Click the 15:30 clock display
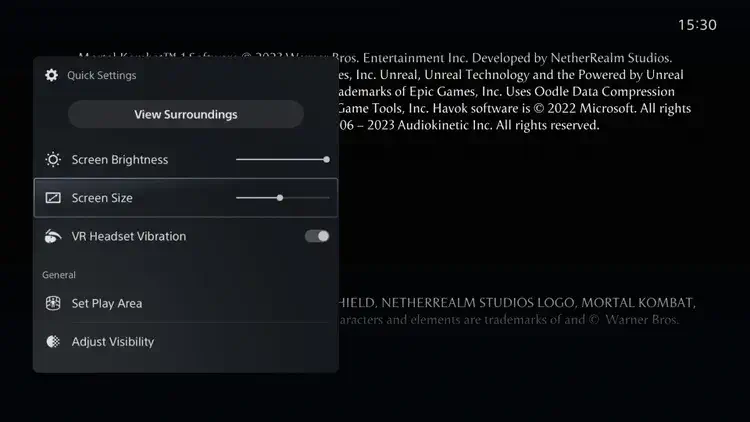Viewport: 750px width, 422px height. [x=697, y=25]
